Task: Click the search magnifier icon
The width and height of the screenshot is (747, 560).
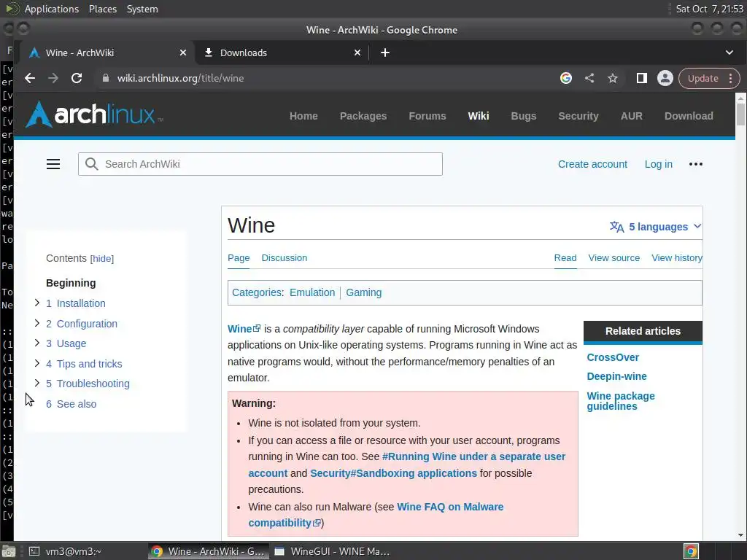Action: 91,164
